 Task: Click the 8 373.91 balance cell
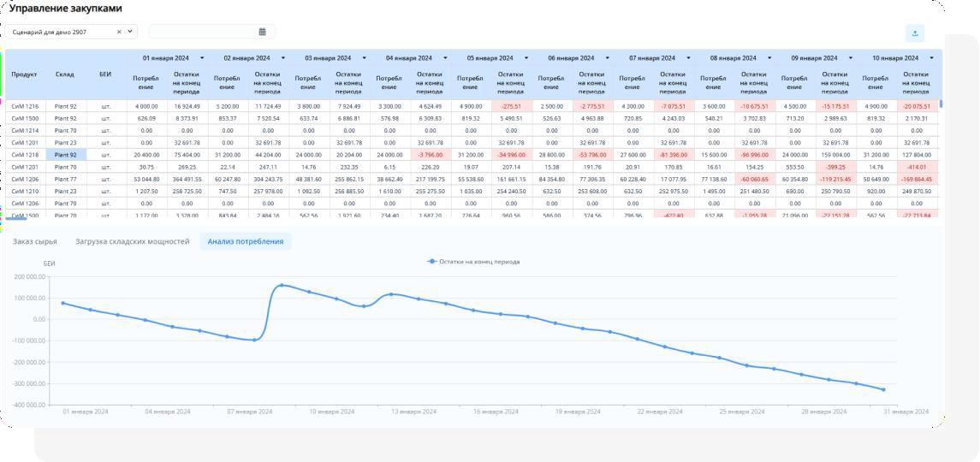(x=187, y=118)
